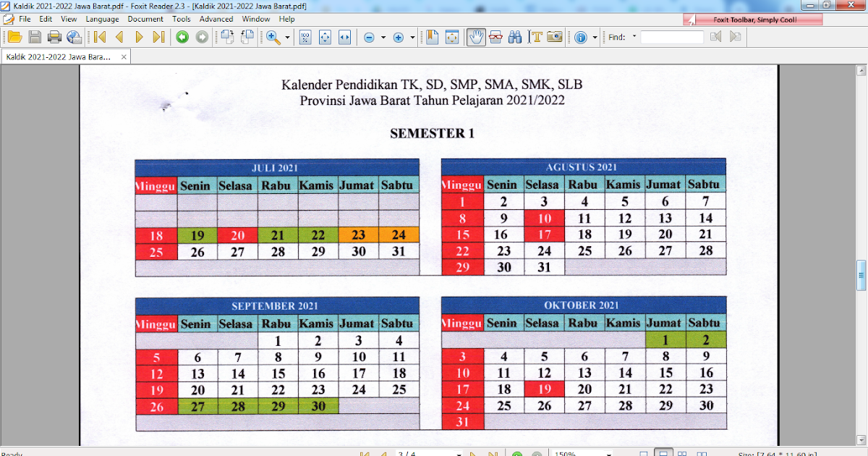Open the zoom-in button's dropdown arrow
The image size is (868, 456).
click(412, 36)
